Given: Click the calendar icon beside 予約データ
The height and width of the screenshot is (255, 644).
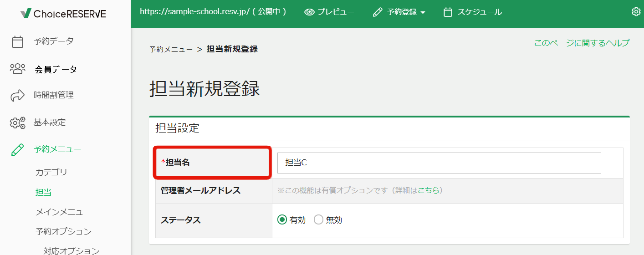Looking at the screenshot, I should tap(17, 41).
